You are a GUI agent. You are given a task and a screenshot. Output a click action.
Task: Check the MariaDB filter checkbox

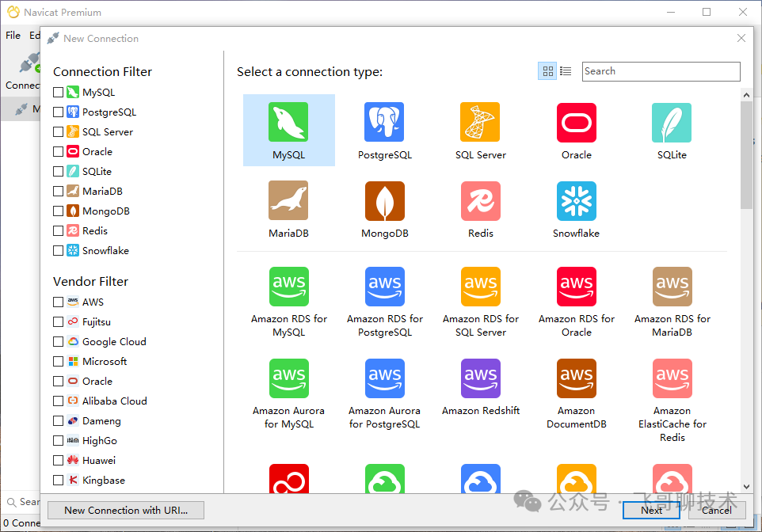pyautogui.click(x=59, y=191)
